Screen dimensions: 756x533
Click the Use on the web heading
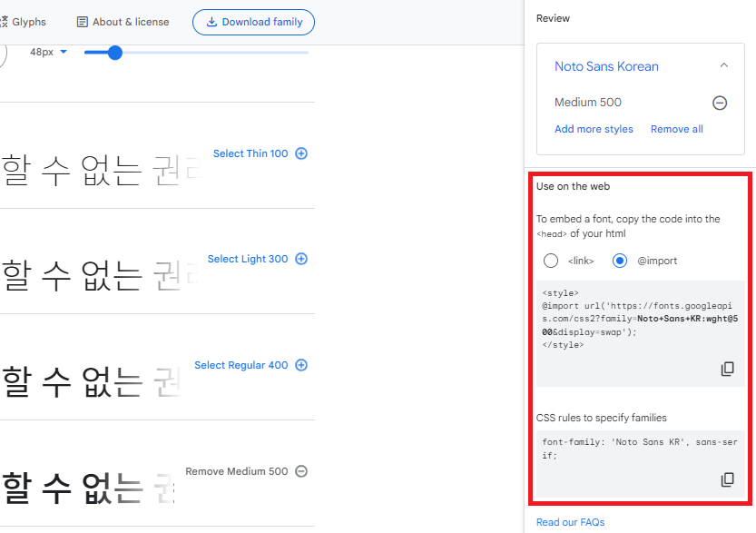pyautogui.click(x=573, y=186)
